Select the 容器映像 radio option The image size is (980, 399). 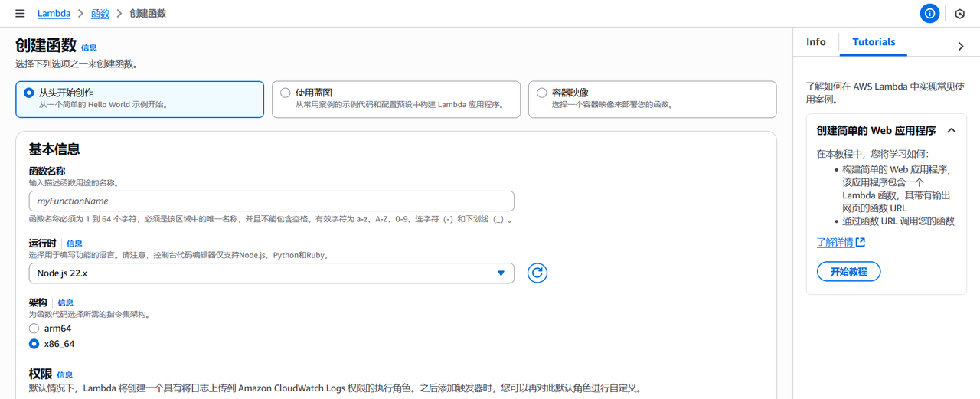(x=542, y=93)
